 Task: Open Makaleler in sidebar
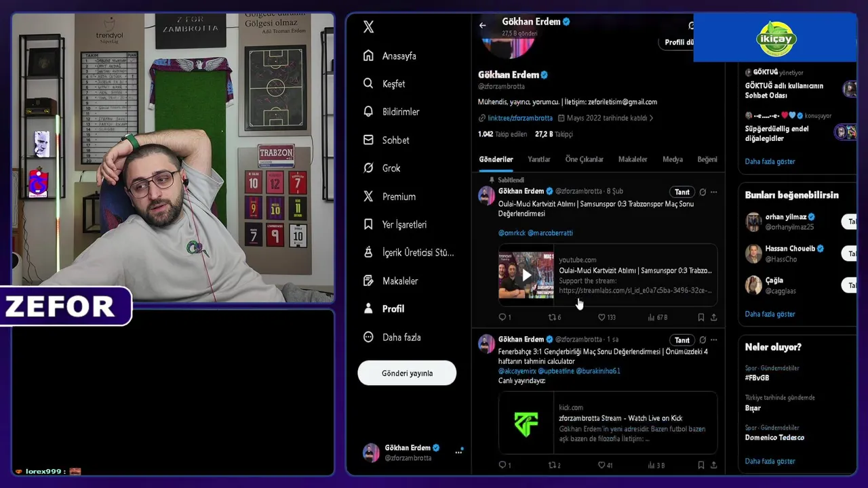point(391,281)
